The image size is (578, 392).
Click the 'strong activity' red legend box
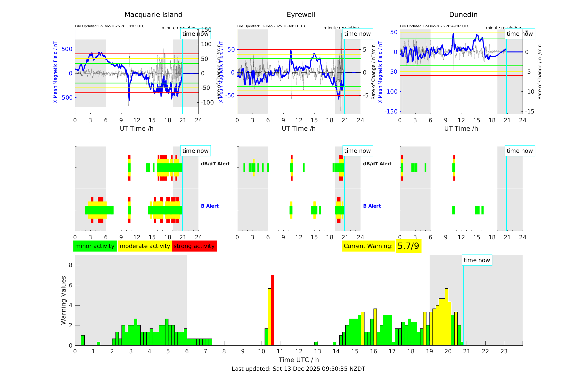click(x=194, y=246)
